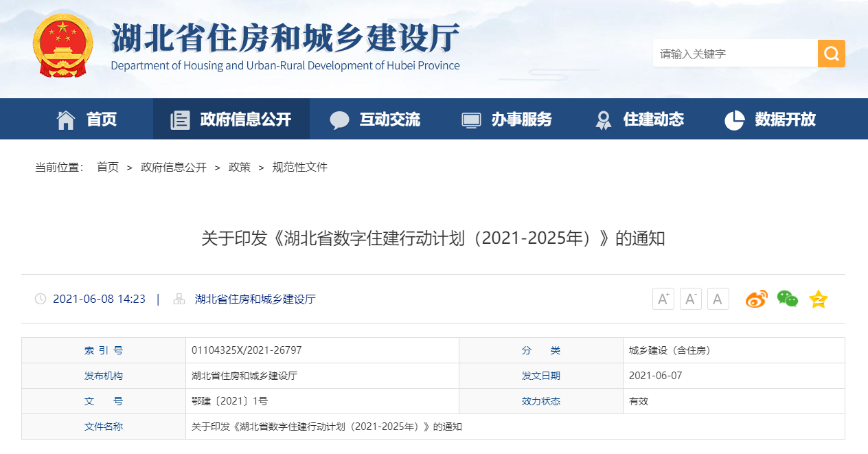Screen dimensions: 868x454
Task: Click the English department name subtitle
Action: pyautogui.click(x=285, y=66)
